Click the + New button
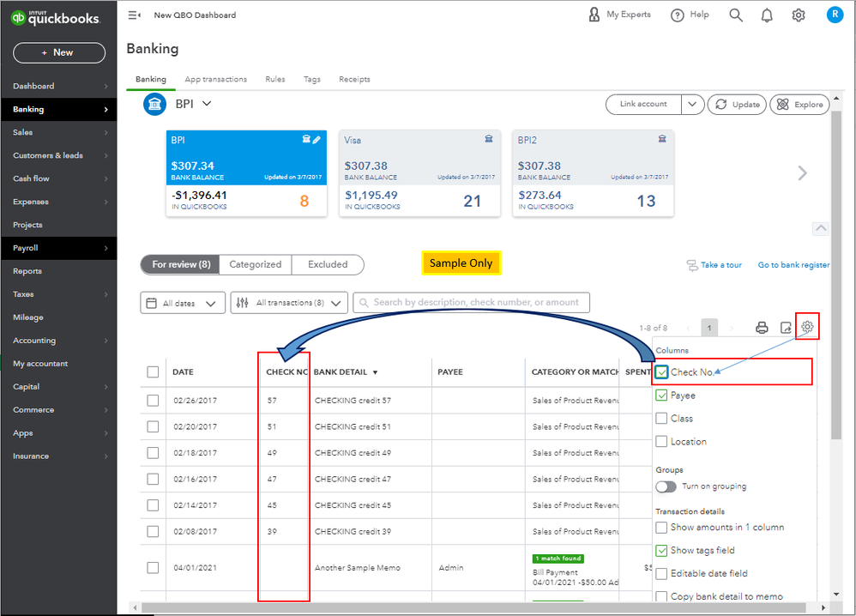856x616 pixels. click(59, 53)
